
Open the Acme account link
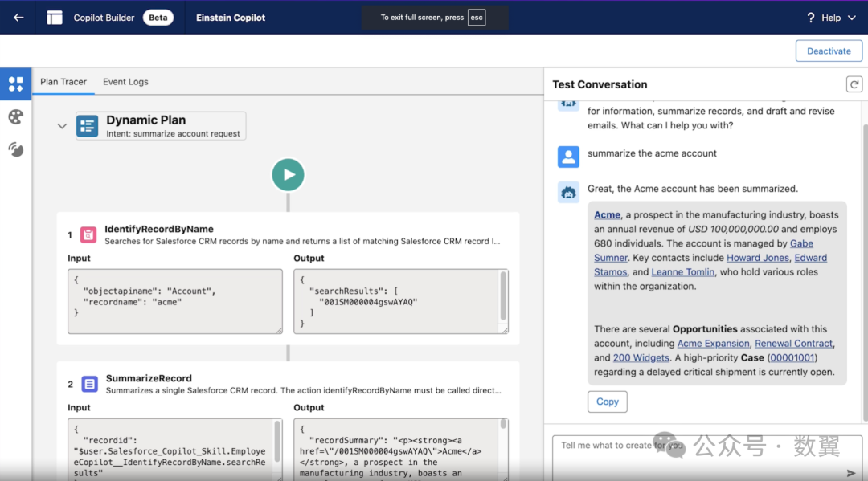(608, 214)
